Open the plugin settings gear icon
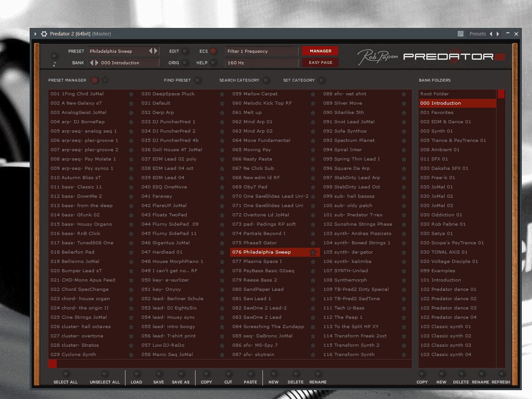Image resolution: width=532 pixels, height=399 pixels. pyautogui.click(x=44, y=34)
